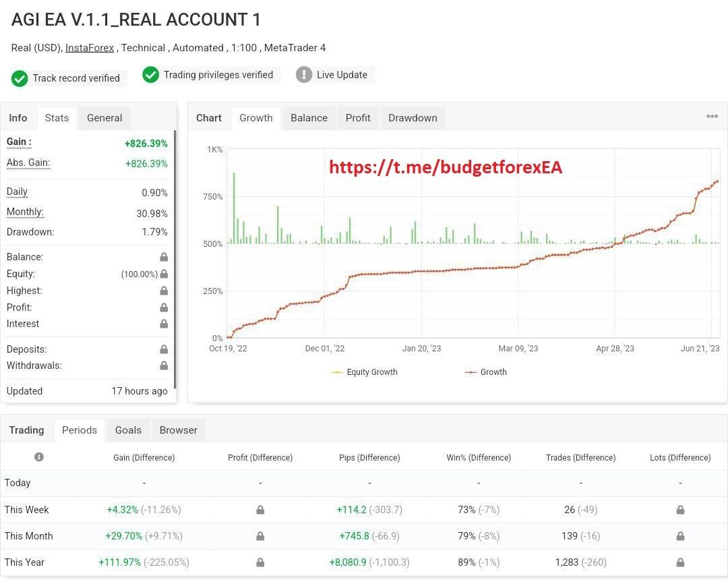Click the This Year Lots lock icon
Viewport: 728px width, 584px height.
tap(680, 562)
